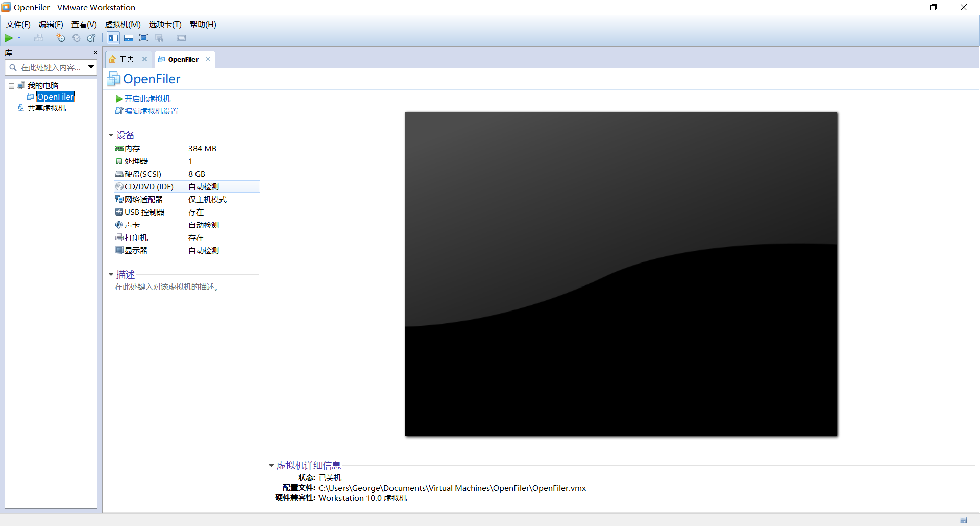Click the USB controller icon
980x526 pixels.
coord(119,212)
